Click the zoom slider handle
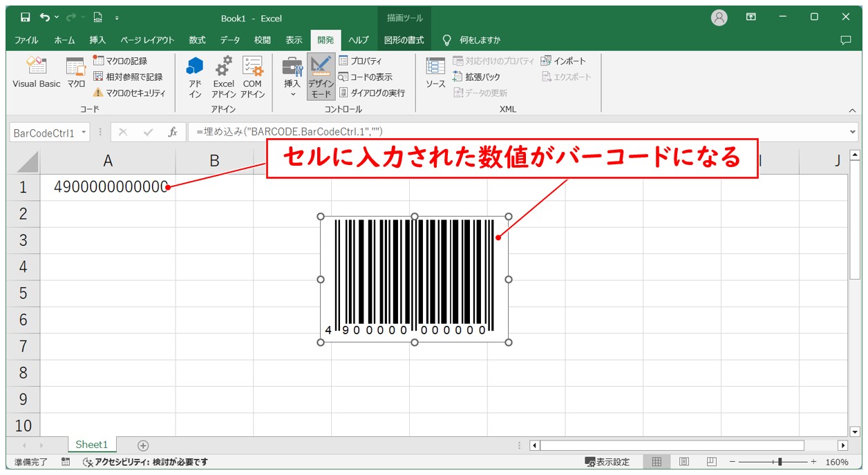 click(780, 462)
